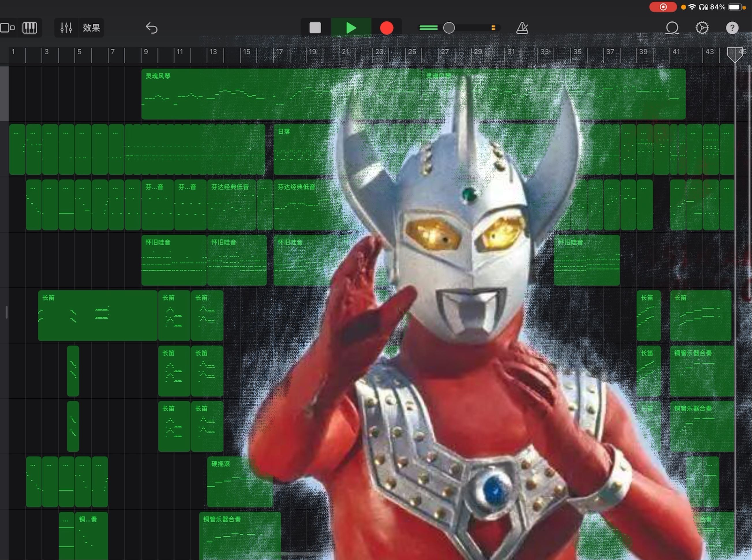Open the 效果 effects panel
752x560 pixels.
[x=91, y=28]
